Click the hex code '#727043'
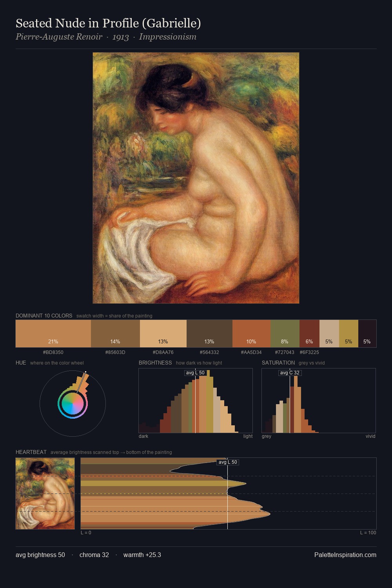 point(285,352)
